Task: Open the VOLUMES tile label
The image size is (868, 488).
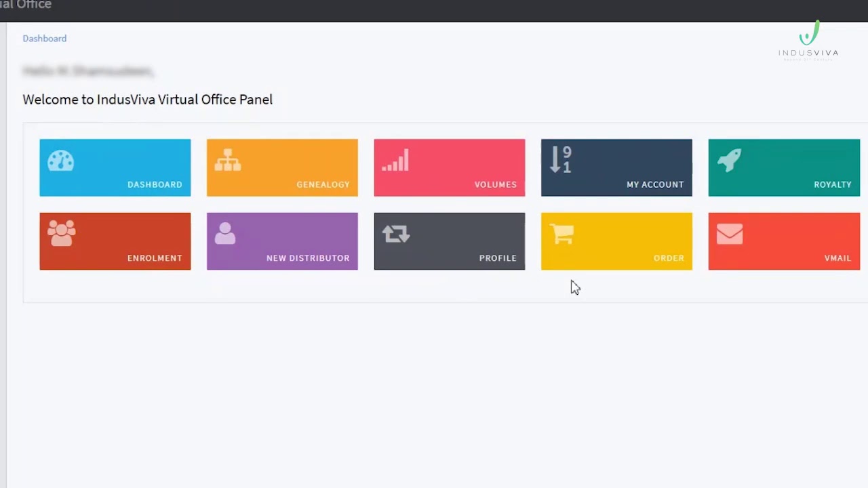Action: (x=496, y=184)
